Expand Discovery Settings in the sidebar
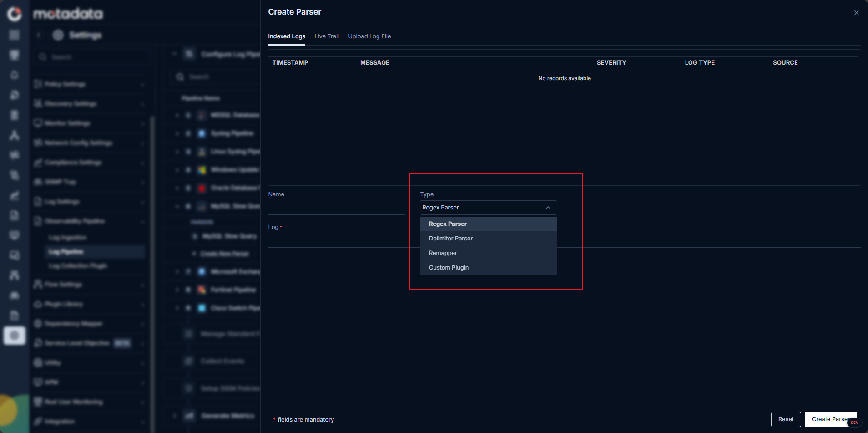The width and height of the screenshot is (868, 433). tap(90, 104)
